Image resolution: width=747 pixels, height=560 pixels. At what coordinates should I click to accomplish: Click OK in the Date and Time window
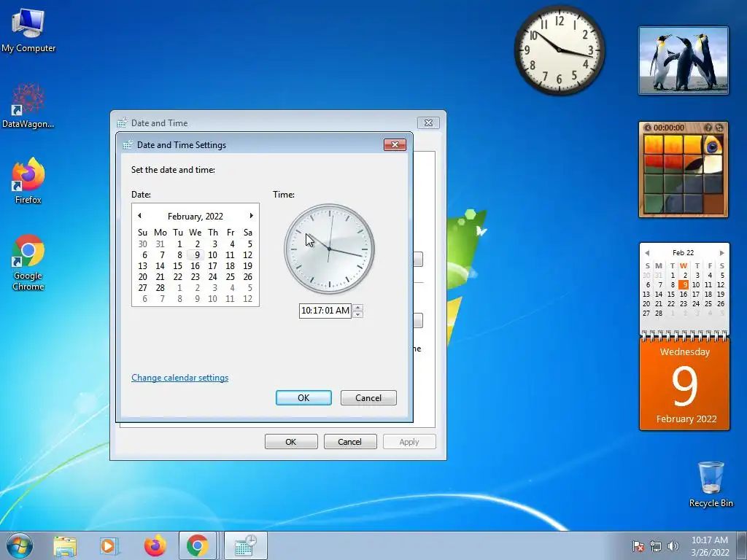pos(291,441)
